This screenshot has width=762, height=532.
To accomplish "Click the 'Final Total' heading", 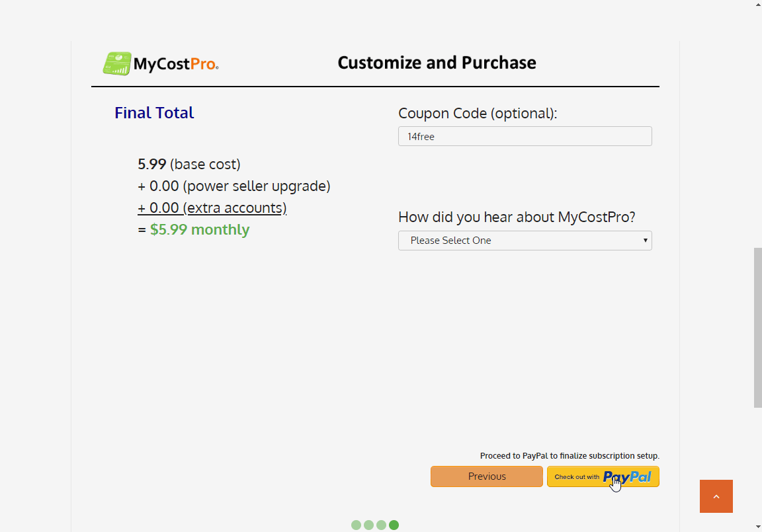I will pos(154,113).
